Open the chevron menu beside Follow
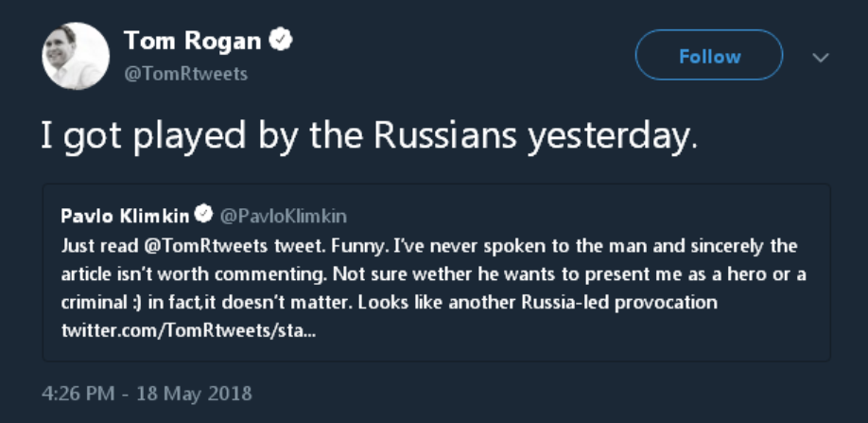Image resolution: width=868 pixels, height=423 pixels. tap(821, 58)
